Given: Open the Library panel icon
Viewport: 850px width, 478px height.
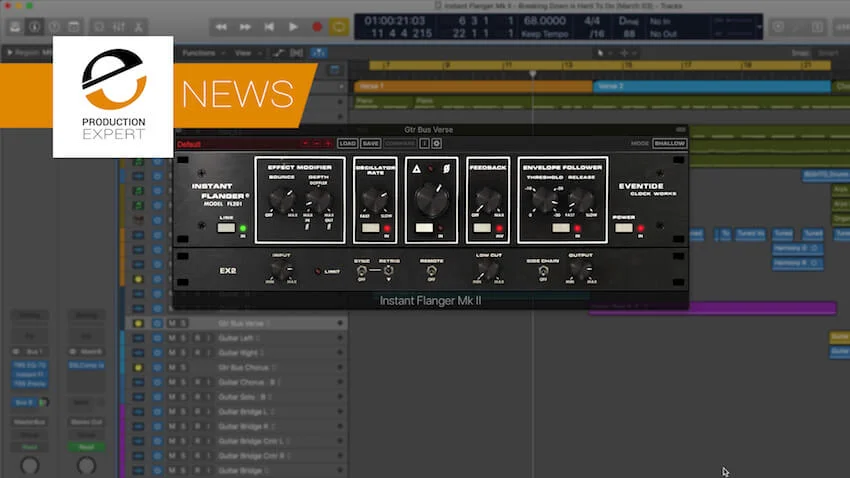Looking at the screenshot, I should [x=15, y=27].
